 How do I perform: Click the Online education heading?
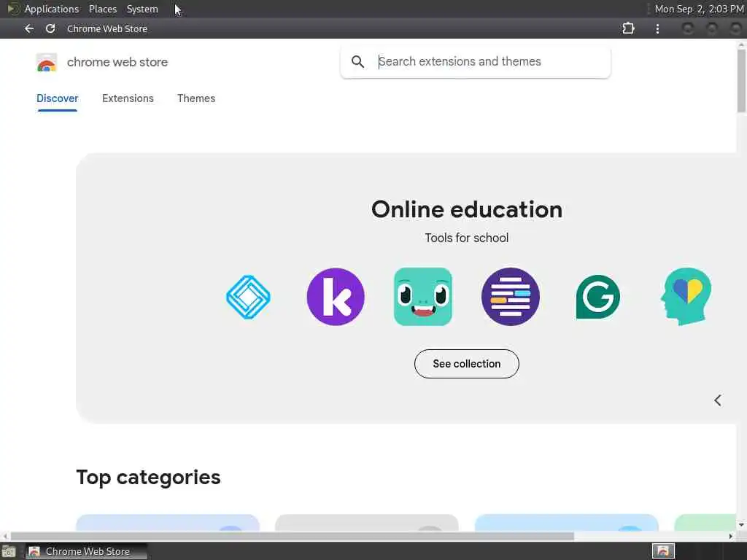pos(467,209)
